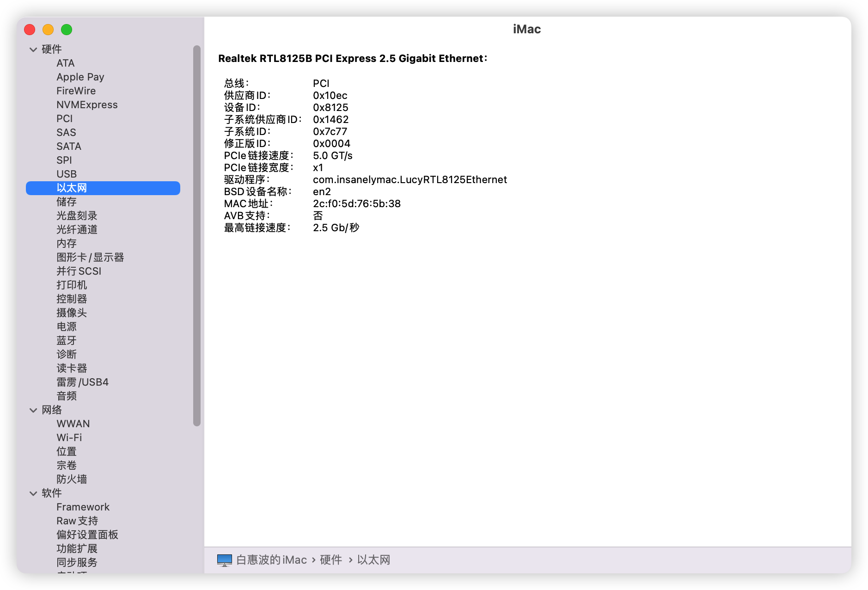Select 雷雳/USB4 in the sidebar

83,382
